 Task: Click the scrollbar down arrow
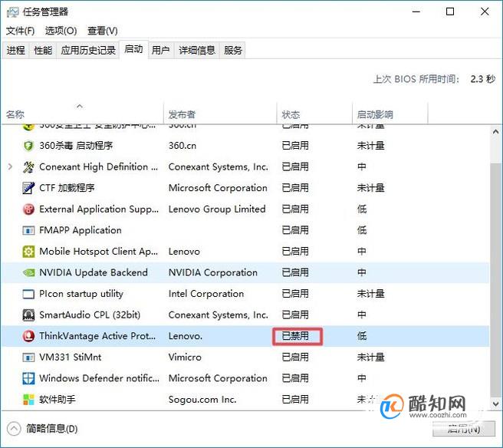pyautogui.click(x=495, y=404)
